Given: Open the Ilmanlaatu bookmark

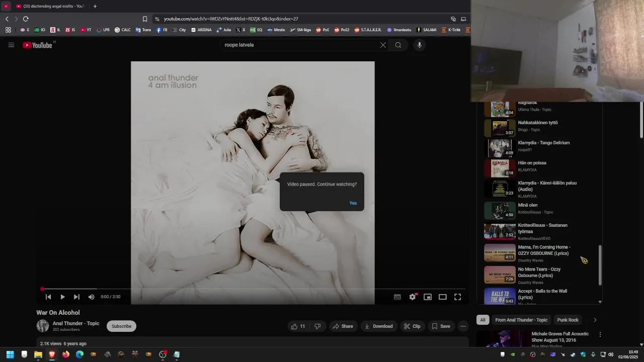Looking at the screenshot, I should tap(398, 30).
